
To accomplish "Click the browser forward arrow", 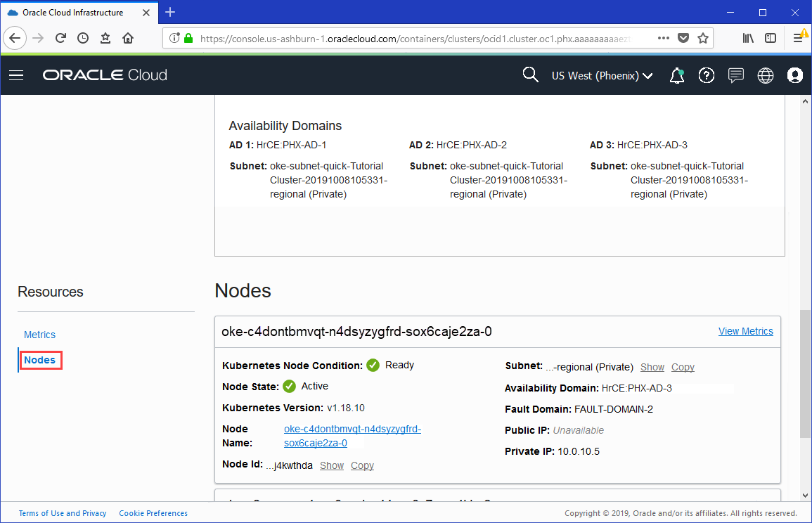I will [x=38, y=38].
